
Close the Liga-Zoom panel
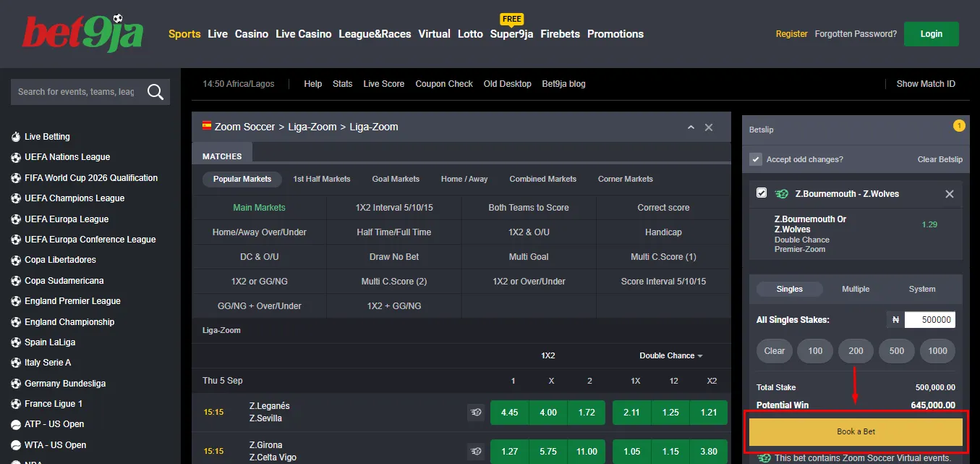coord(709,127)
